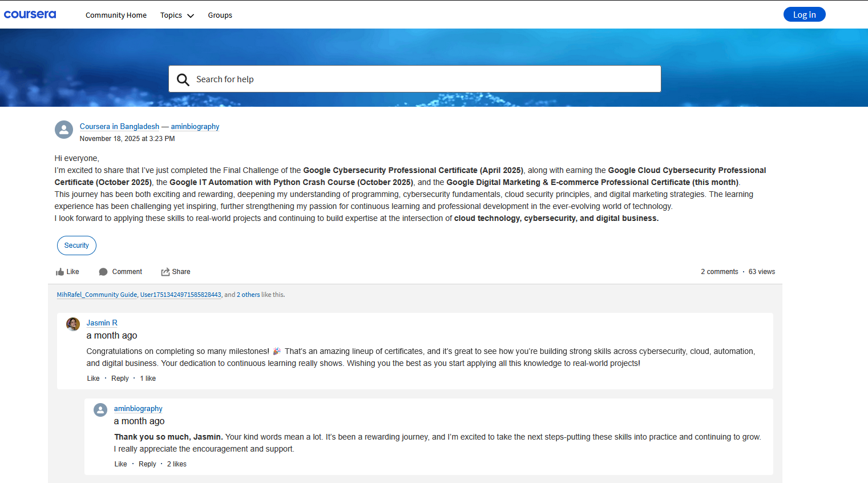Open User17513424971585828443 profile link

181,295
